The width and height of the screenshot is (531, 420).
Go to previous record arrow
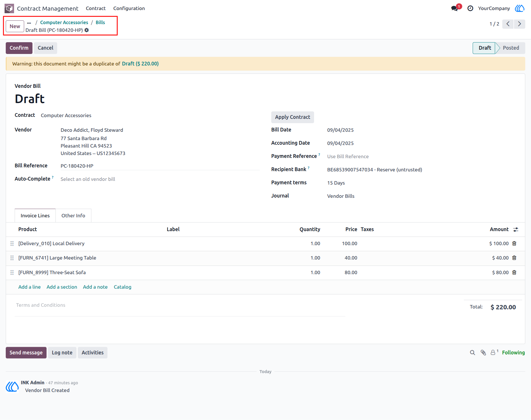tap(508, 24)
